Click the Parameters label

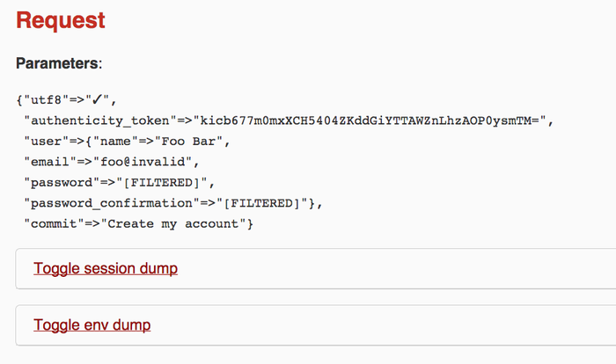coord(58,63)
